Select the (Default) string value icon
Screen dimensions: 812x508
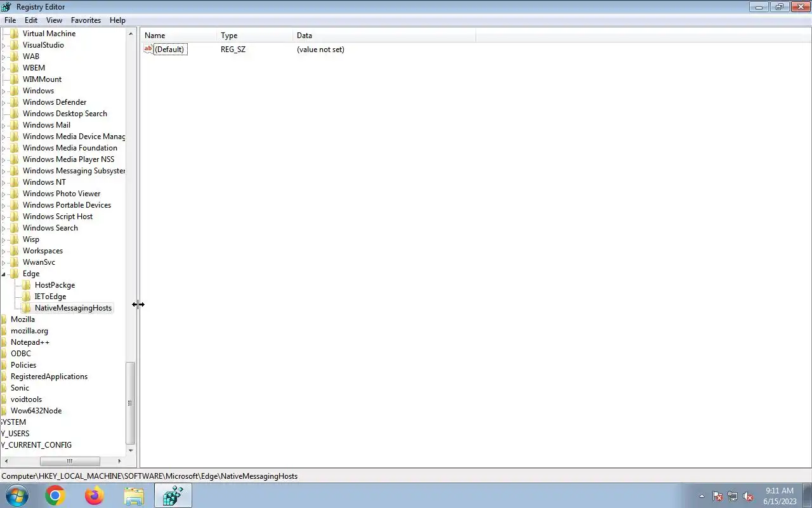[x=148, y=49]
